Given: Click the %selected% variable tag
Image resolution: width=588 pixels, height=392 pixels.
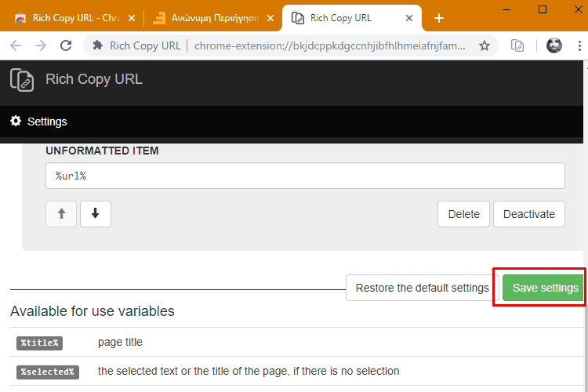Looking at the screenshot, I should click(x=48, y=372).
